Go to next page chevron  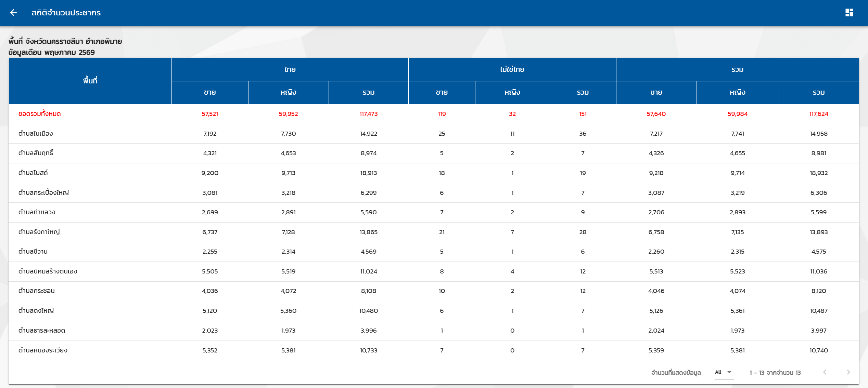pos(848,372)
